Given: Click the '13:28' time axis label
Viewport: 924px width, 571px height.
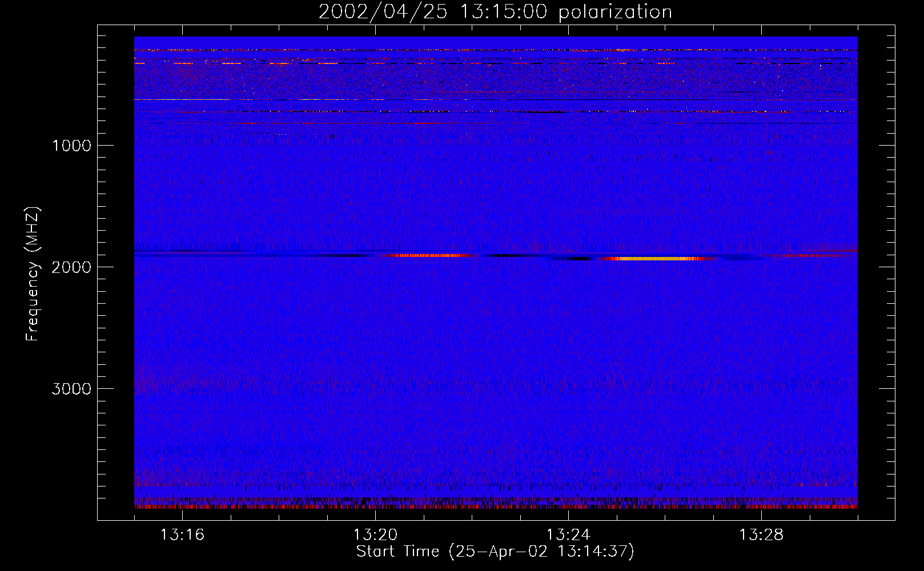Looking at the screenshot, I should 761,535.
